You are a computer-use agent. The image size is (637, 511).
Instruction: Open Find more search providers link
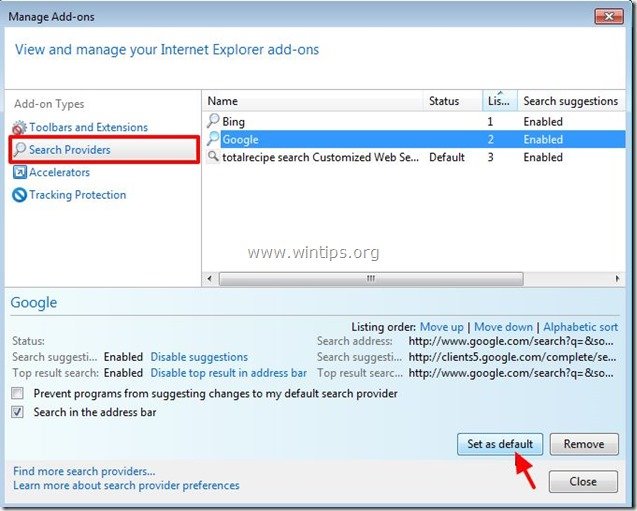click(x=84, y=471)
